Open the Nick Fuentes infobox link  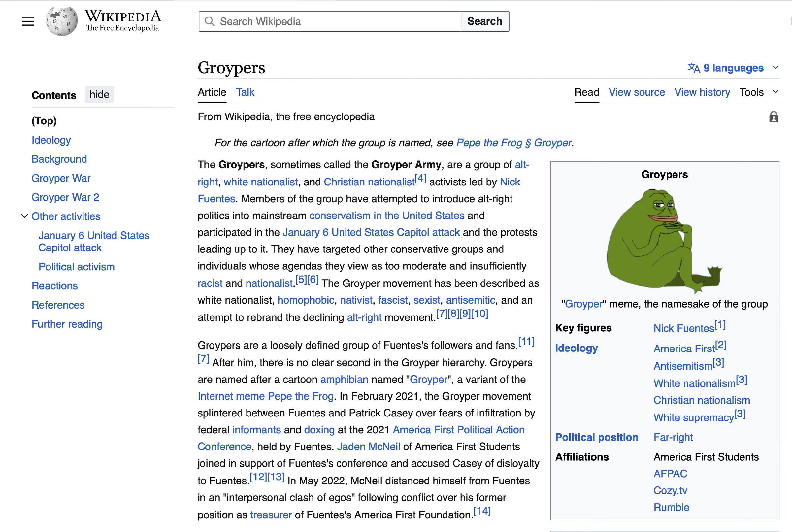click(683, 328)
